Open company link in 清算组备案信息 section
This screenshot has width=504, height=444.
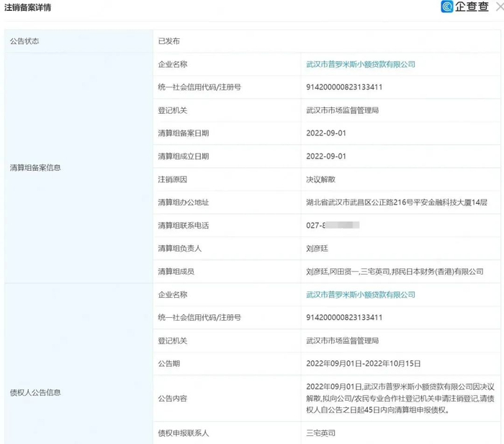coord(361,64)
